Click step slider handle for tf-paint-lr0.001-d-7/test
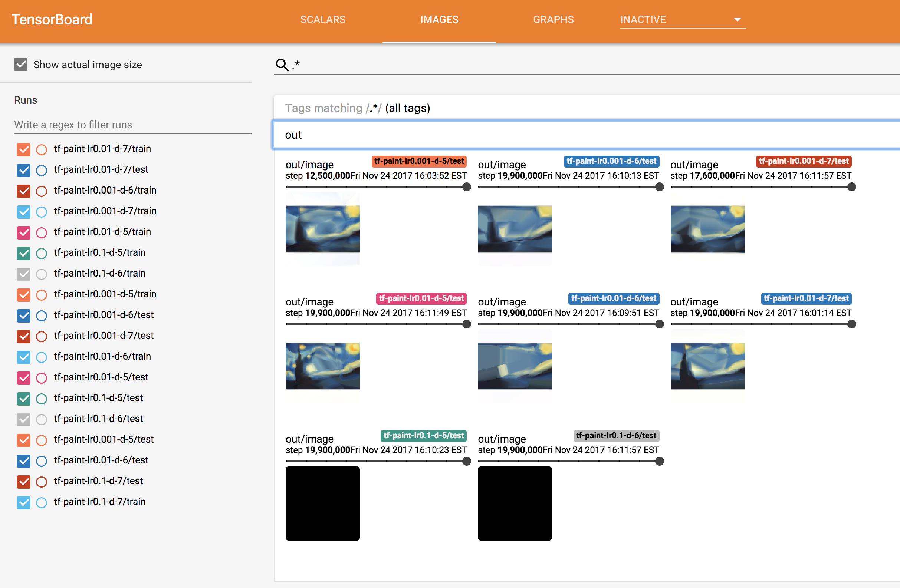900x588 pixels. pos(852,187)
